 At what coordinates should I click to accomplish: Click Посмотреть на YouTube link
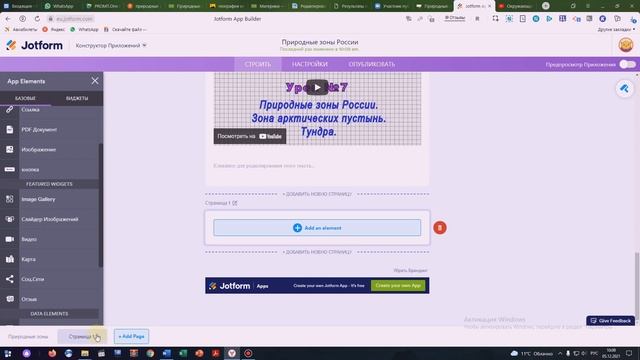250,136
